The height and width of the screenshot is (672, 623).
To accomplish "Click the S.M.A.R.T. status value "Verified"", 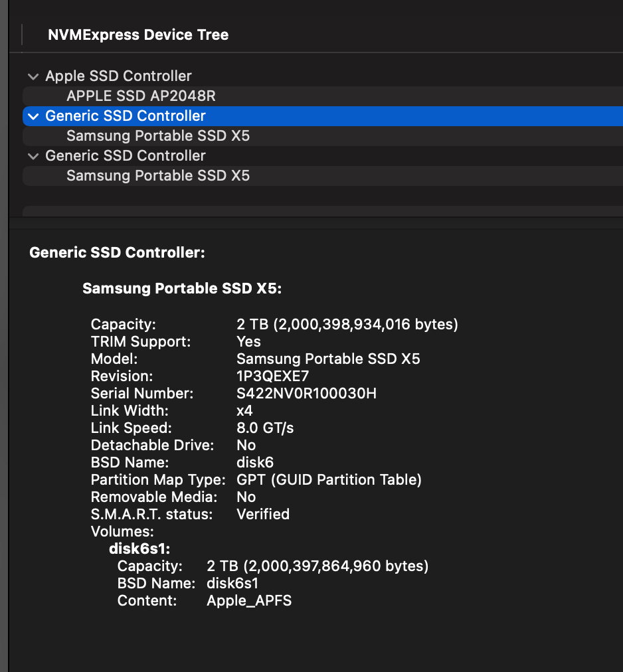I will pos(263,514).
